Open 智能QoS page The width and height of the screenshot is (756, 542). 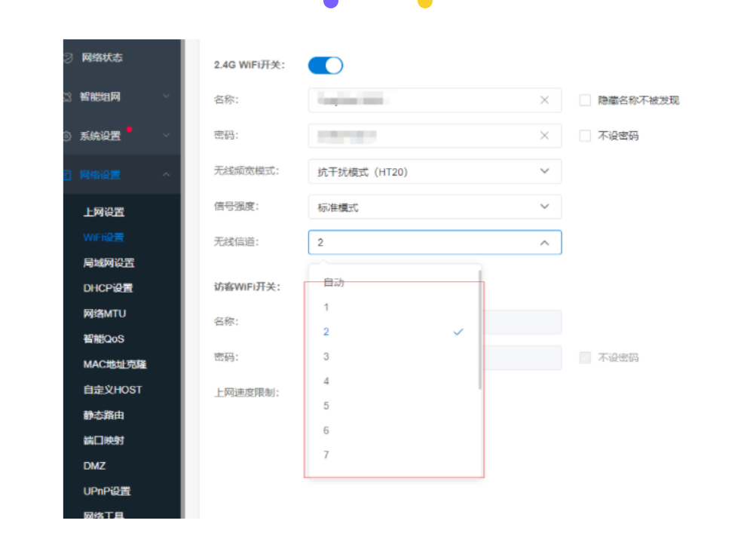104,338
